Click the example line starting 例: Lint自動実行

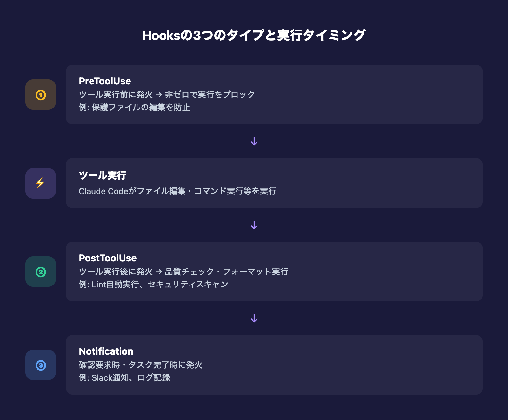153,285
